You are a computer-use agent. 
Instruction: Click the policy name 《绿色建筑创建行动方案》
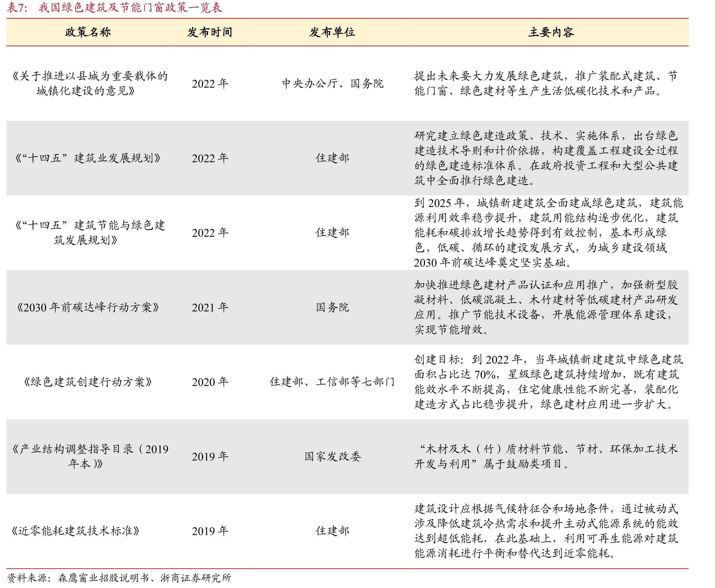point(88,382)
